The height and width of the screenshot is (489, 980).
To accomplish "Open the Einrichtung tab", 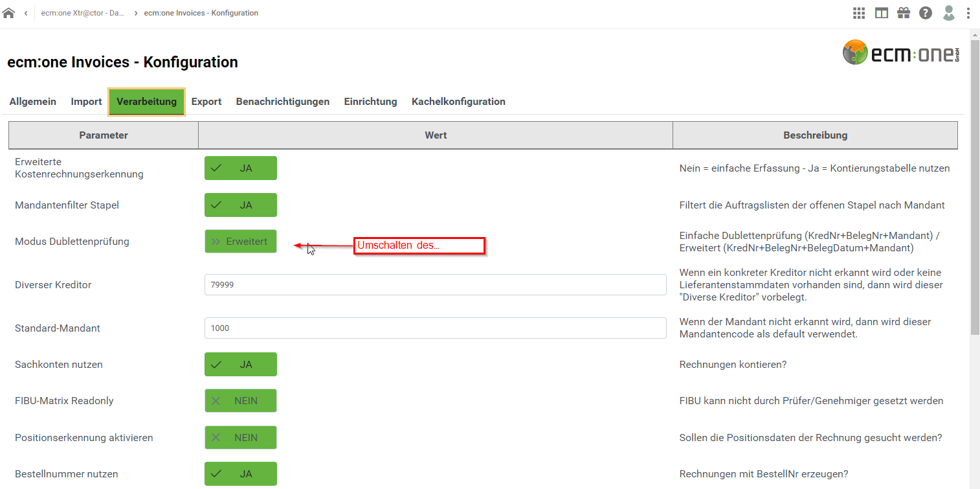I will point(371,102).
